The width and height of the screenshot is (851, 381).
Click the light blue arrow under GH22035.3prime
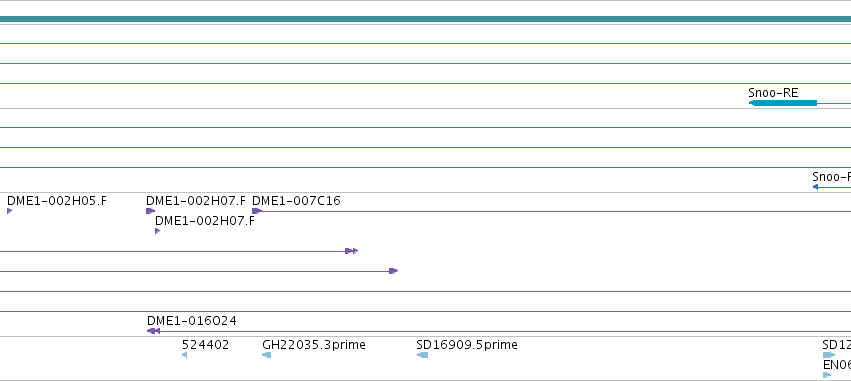266,355
